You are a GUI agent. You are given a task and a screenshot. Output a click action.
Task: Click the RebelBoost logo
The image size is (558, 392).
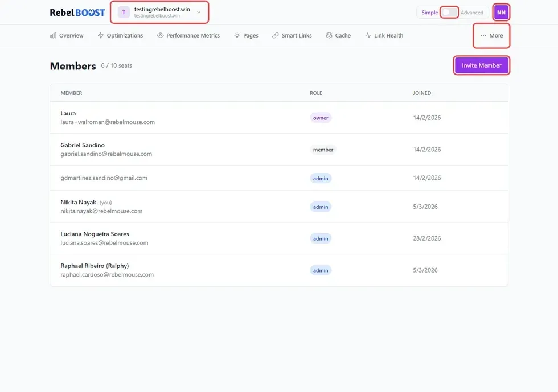click(x=77, y=13)
